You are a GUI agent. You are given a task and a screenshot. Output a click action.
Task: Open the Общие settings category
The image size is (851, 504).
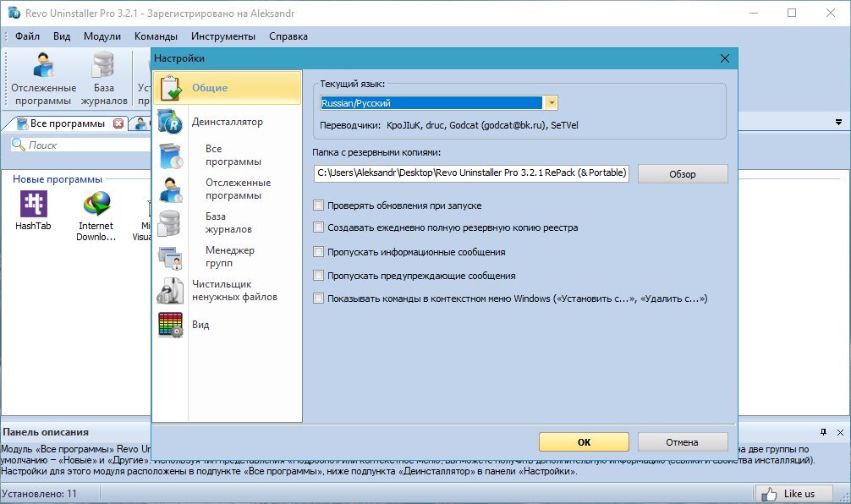(x=227, y=87)
